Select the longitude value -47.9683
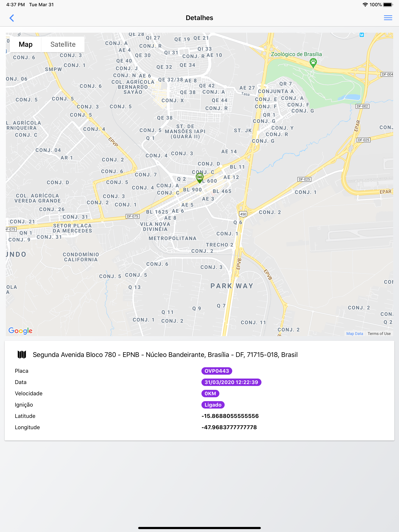The width and height of the screenshot is (399, 532). [x=229, y=427]
